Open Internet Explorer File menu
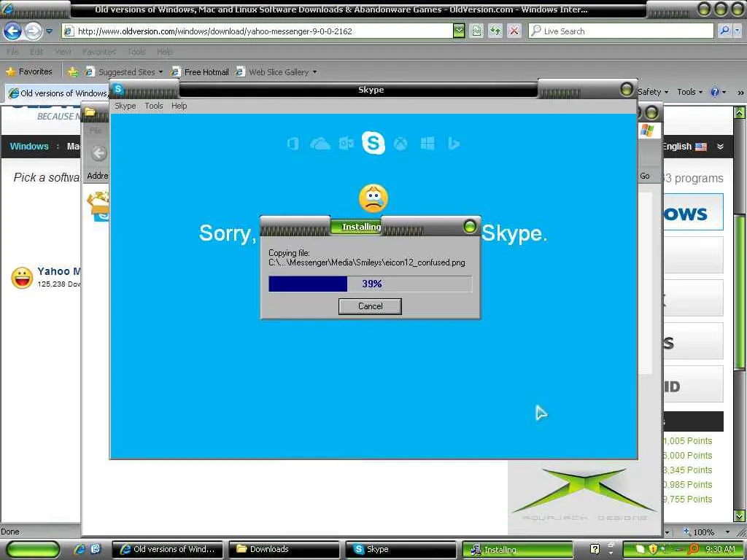 point(13,52)
